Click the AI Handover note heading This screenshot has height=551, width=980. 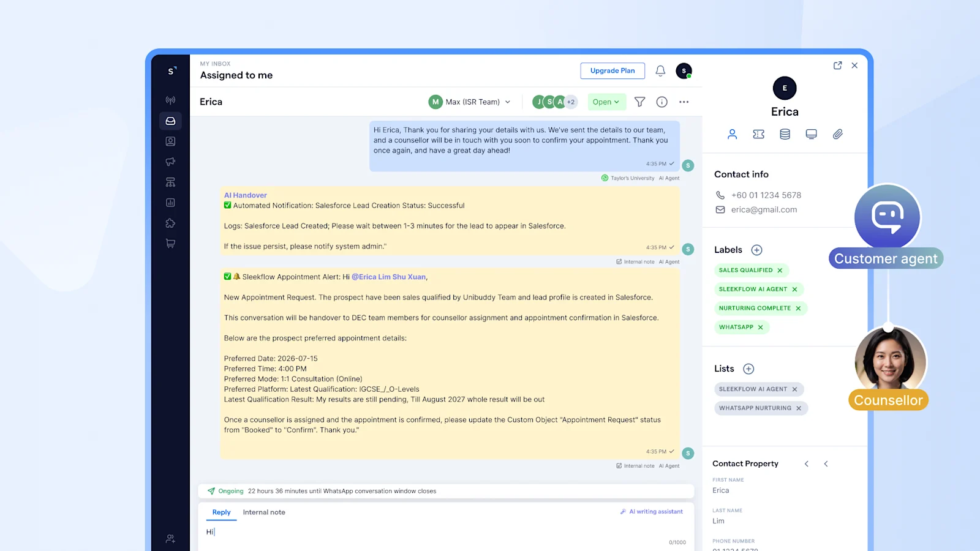246,195
